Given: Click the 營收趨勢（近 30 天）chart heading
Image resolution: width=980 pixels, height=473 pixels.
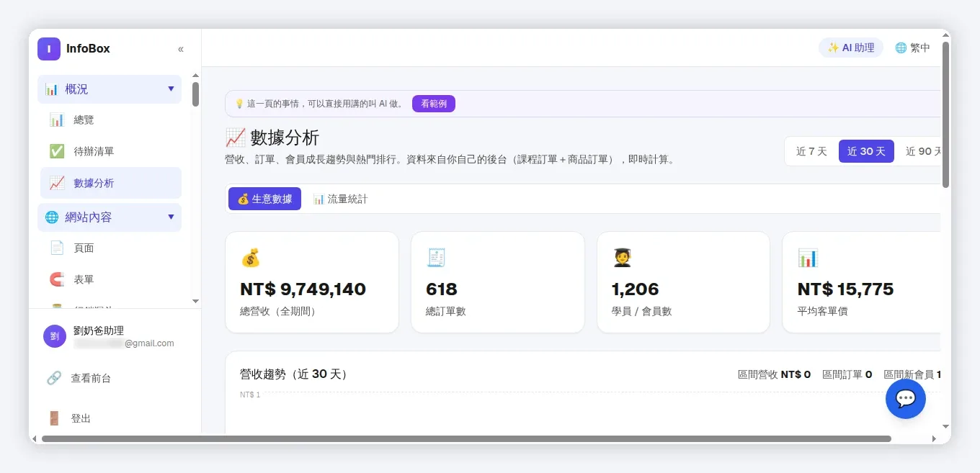Looking at the screenshot, I should pyautogui.click(x=294, y=374).
